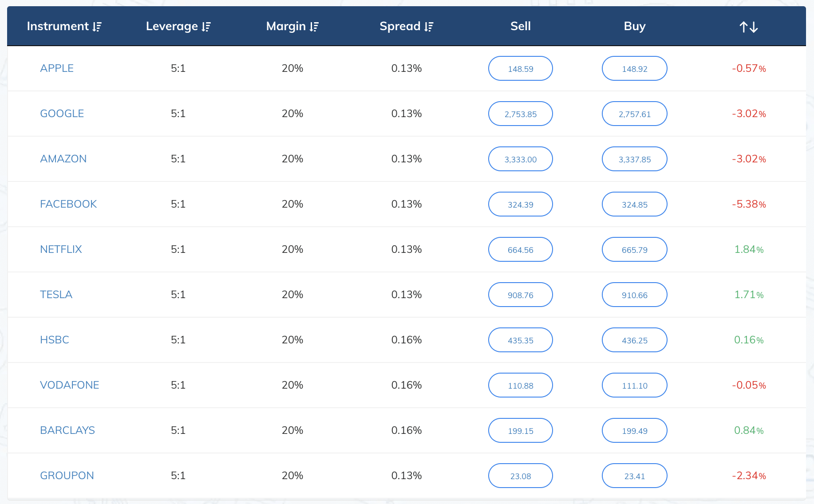Sell GROUPON at 23.08

[521, 476]
